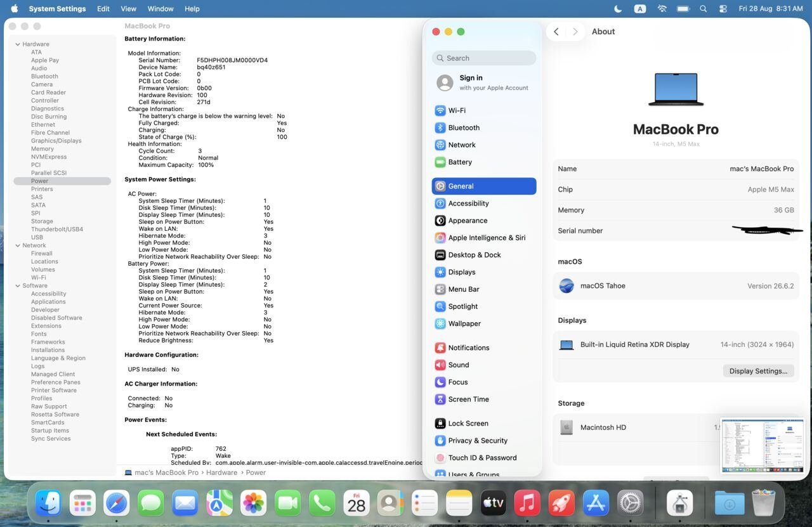Open Desktop & Dock settings
Image resolution: width=812 pixels, height=527 pixels.
point(484,254)
